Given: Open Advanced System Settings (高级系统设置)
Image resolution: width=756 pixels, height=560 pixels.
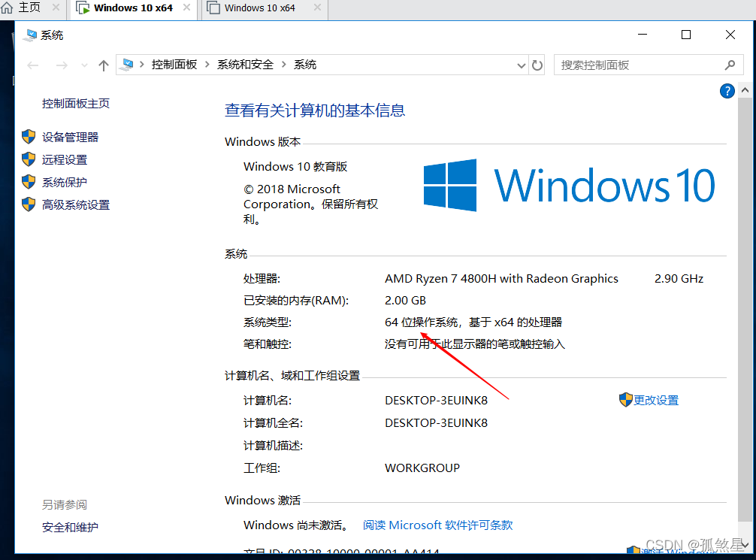Looking at the screenshot, I should pos(76,205).
